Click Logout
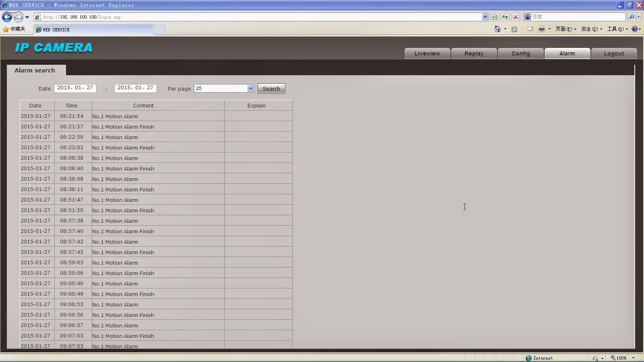This screenshot has height=362, width=644. click(x=613, y=53)
